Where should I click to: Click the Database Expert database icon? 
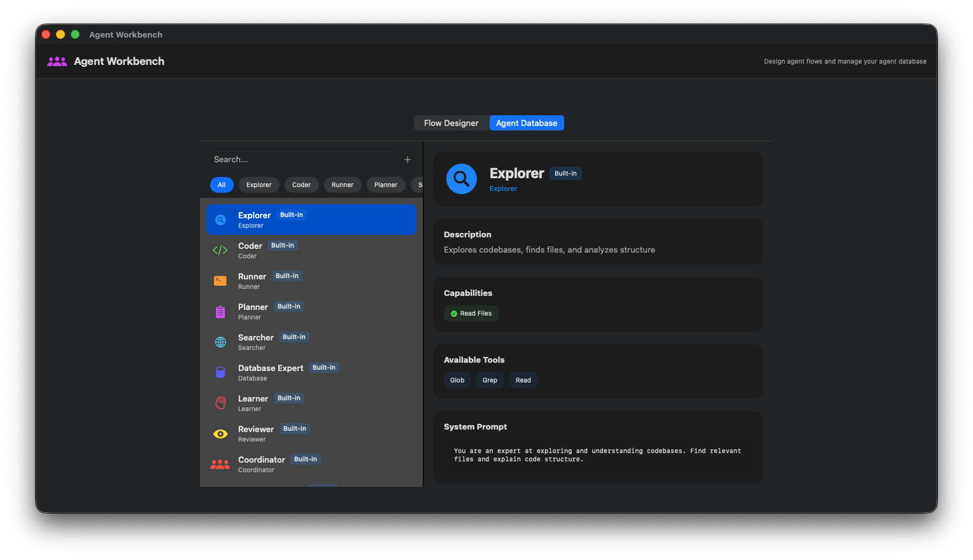click(220, 372)
